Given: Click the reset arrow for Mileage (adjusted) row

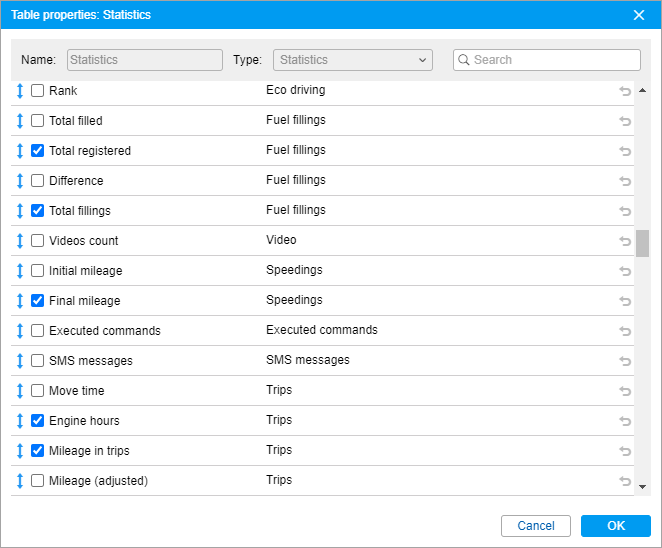Looking at the screenshot, I should 625,481.
